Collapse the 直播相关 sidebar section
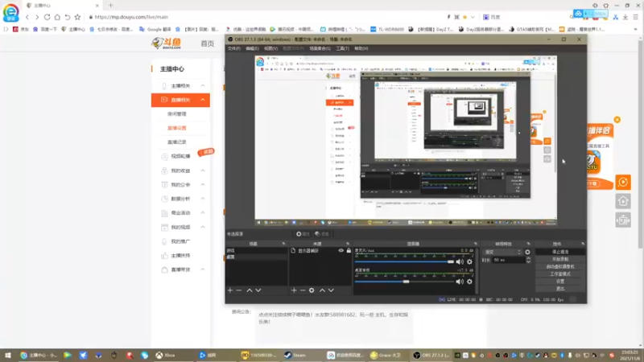Screen dimensions: 644x362 pyautogui.click(x=203, y=100)
